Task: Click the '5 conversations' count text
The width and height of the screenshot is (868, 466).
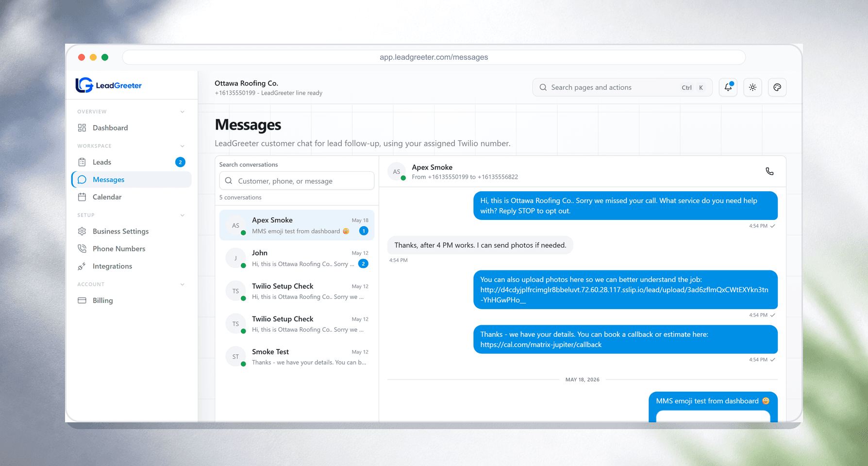Action: 240,198
